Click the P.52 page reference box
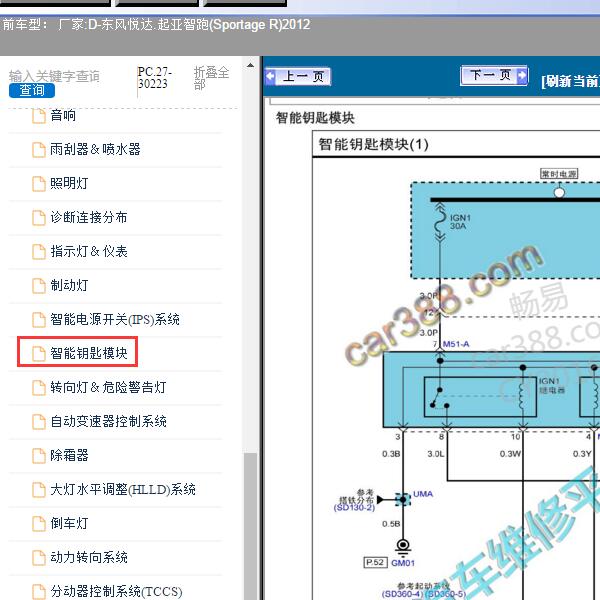Viewport: 600px width, 600px height. pyautogui.click(x=375, y=562)
